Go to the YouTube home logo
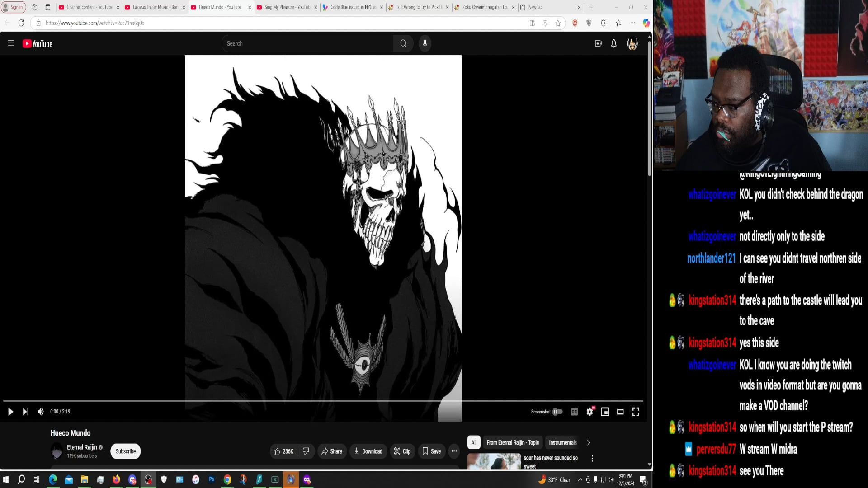This screenshot has height=488, width=868. [x=38, y=44]
